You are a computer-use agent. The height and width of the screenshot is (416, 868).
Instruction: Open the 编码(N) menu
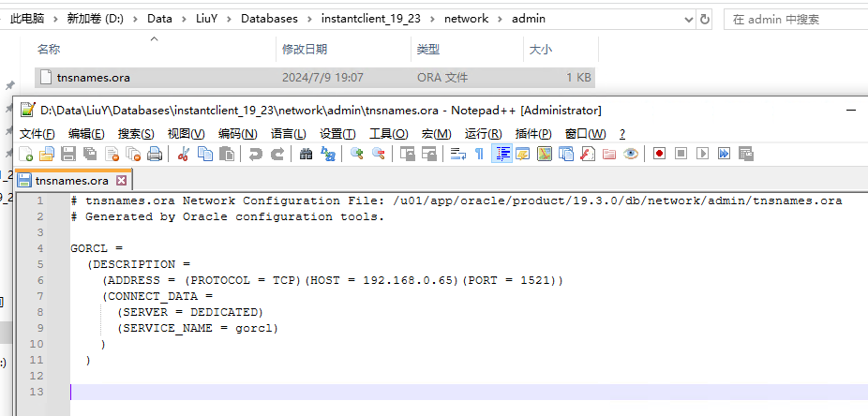237,134
